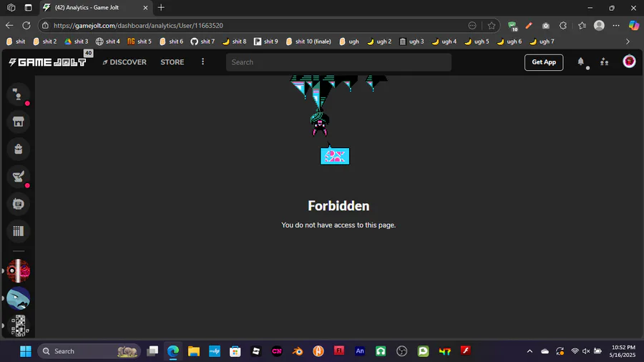The height and width of the screenshot is (362, 644).
Task: Open the 'shit 7' GitHub bookmark
Action: 203,41
